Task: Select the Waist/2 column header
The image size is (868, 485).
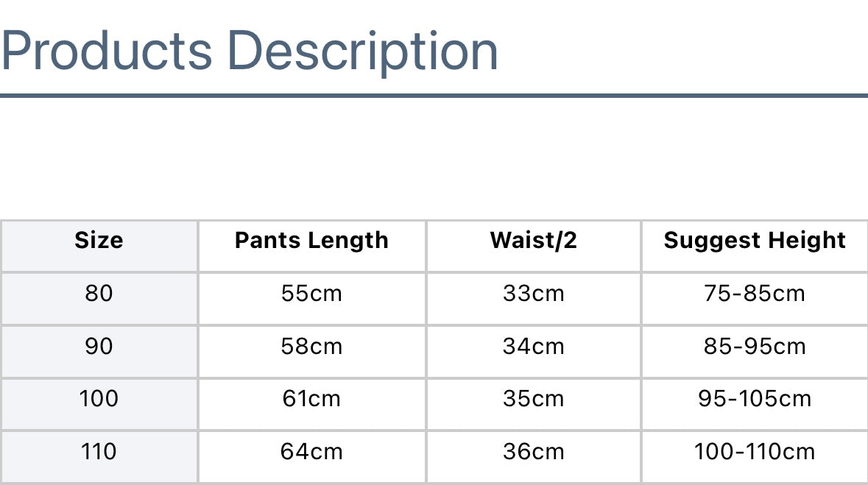Action: point(533,241)
